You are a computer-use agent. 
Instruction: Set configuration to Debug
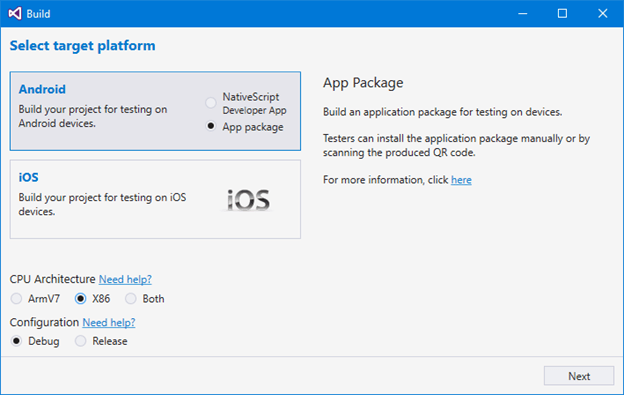[x=16, y=341]
